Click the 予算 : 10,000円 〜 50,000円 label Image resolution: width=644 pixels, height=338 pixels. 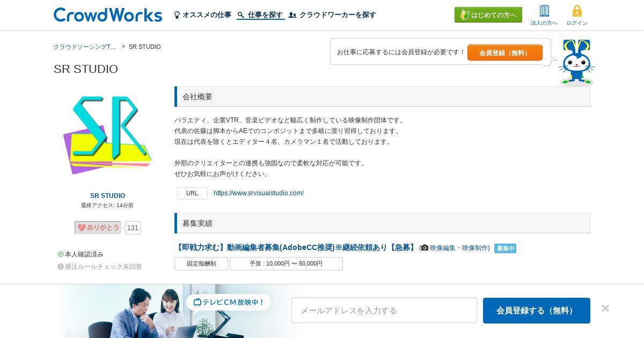286,263
